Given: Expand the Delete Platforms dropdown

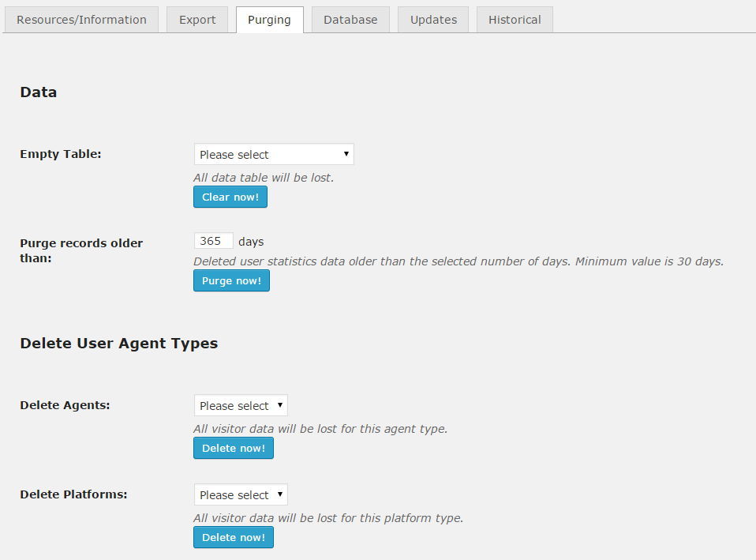Looking at the screenshot, I should tap(241, 494).
